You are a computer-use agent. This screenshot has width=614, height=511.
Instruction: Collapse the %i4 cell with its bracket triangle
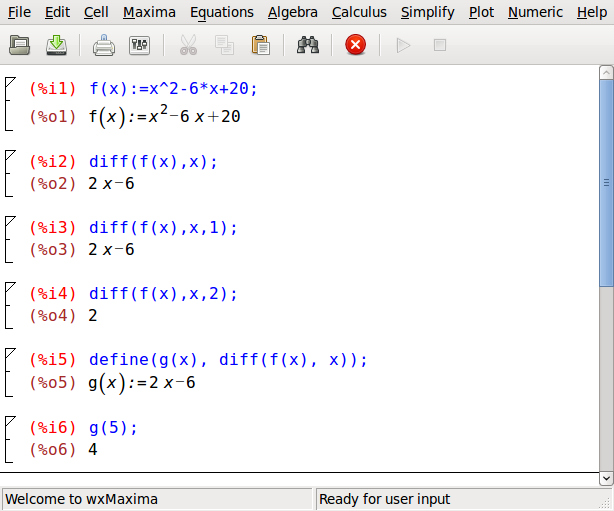pyautogui.click(x=9, y=287)
